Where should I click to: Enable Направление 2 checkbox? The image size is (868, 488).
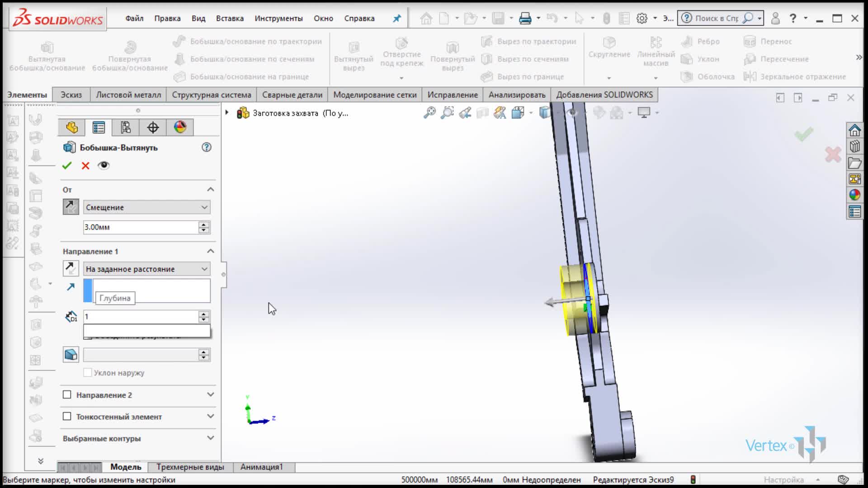[67, 394]
